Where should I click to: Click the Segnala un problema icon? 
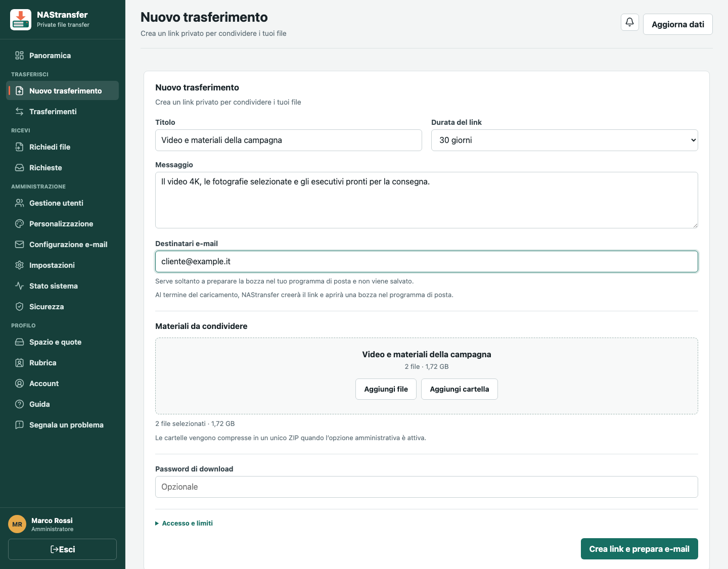pos(19,425)
